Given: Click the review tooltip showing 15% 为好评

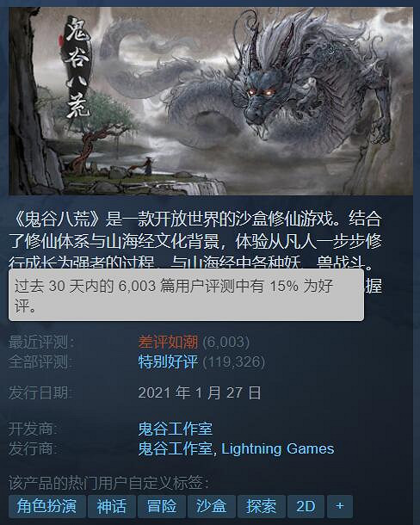Looking at the screenshot, I should 186,295.
